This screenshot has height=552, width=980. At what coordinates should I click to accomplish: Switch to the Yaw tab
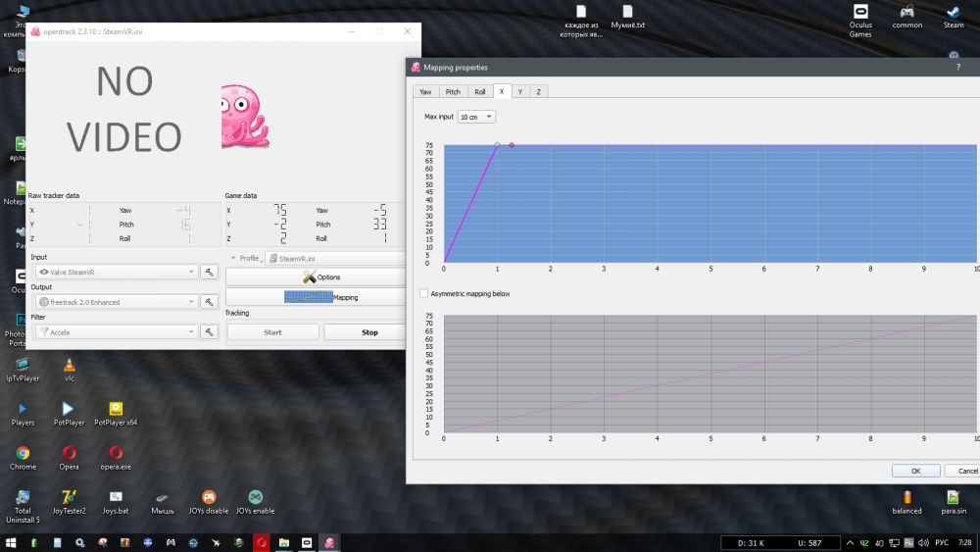pos(425,91)
